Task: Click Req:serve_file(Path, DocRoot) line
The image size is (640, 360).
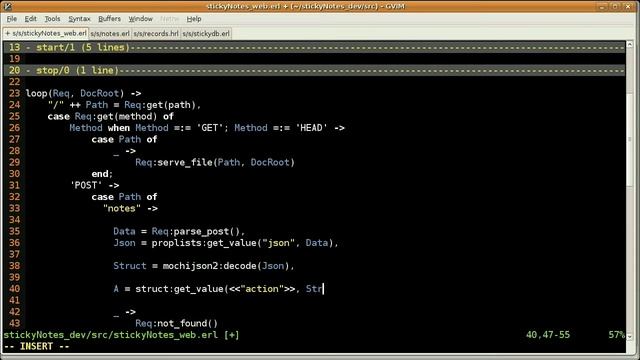Action: point(215,162)
